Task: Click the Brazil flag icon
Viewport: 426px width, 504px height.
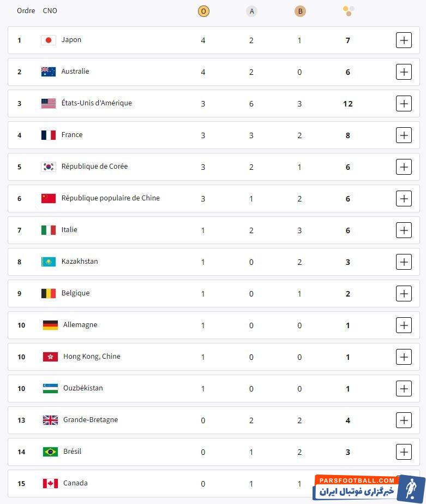Action: [x=50, y=452]
